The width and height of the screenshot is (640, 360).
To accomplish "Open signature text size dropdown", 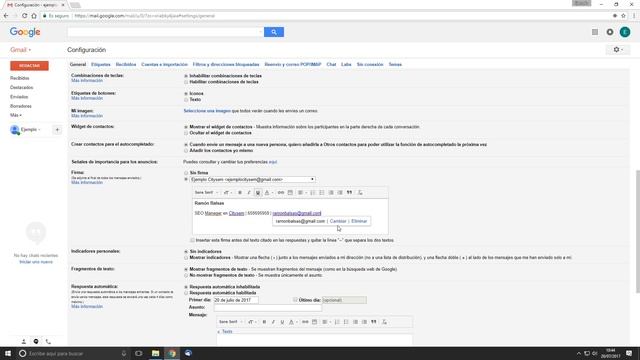I will pyautogui.click(x=227, y=192).
